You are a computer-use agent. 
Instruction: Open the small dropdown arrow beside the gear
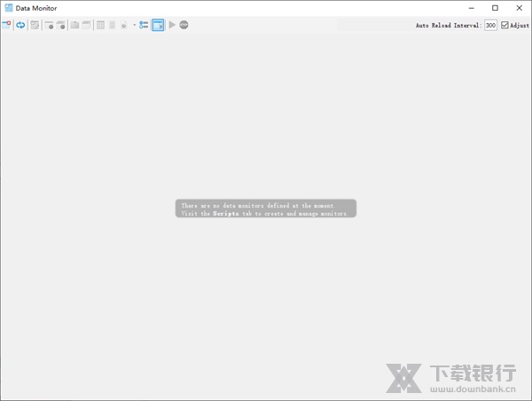pyautogui.click(x=134, y=26)
